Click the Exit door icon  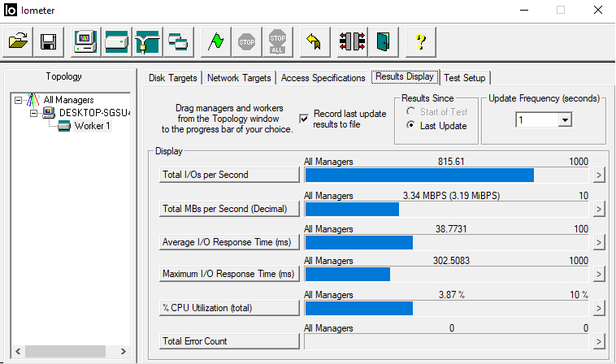click(383, 41)
